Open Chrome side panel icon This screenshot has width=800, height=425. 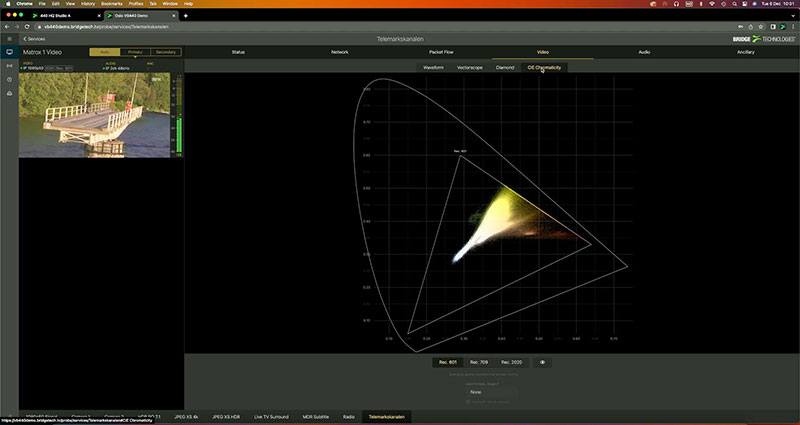pos(773,27)
